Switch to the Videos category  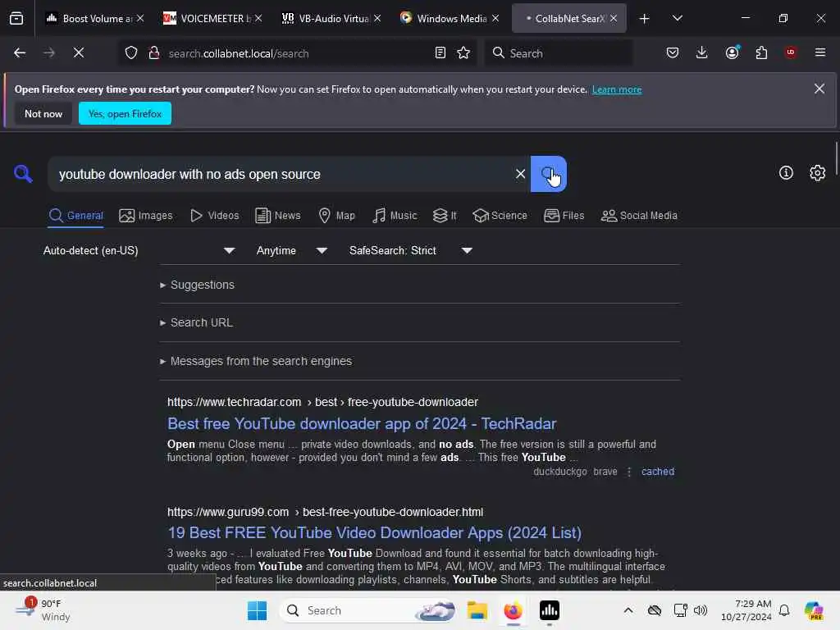[215, 216]
